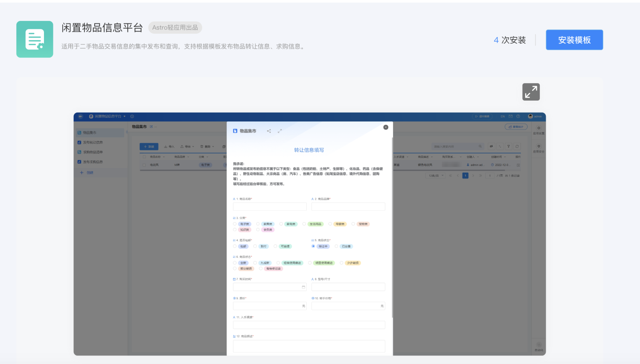Expand the preview with the fullscreen arrows icon
The height and width of the screenshot is (364, 640).
coord(531,92)
